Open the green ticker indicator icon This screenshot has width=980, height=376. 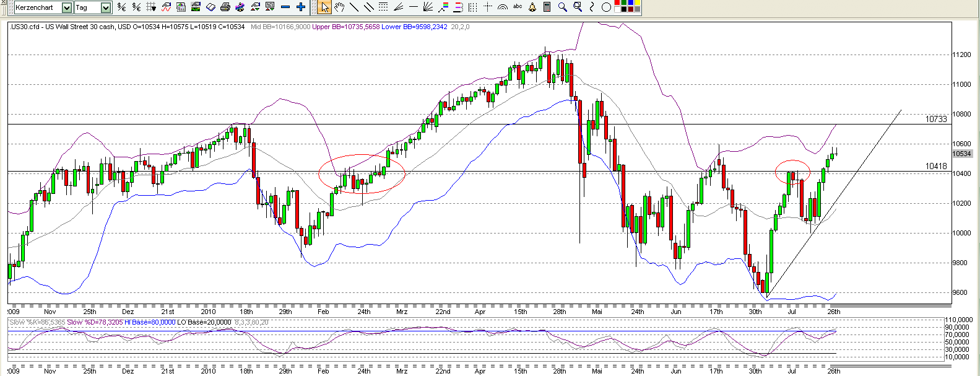[196, 7]
